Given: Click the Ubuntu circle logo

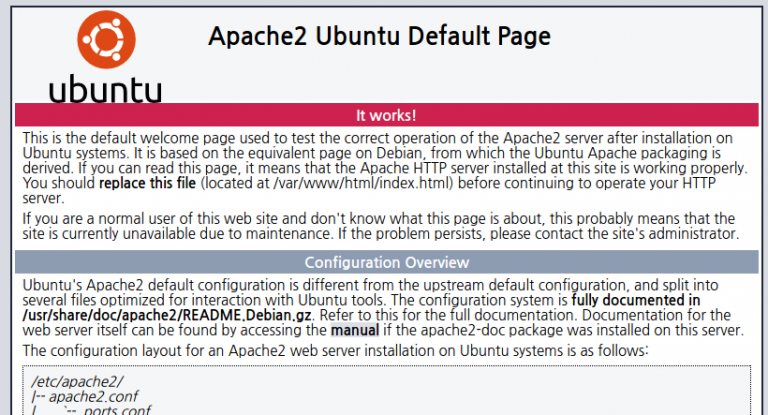Looking at the screenshot, I should pos(106,40).
